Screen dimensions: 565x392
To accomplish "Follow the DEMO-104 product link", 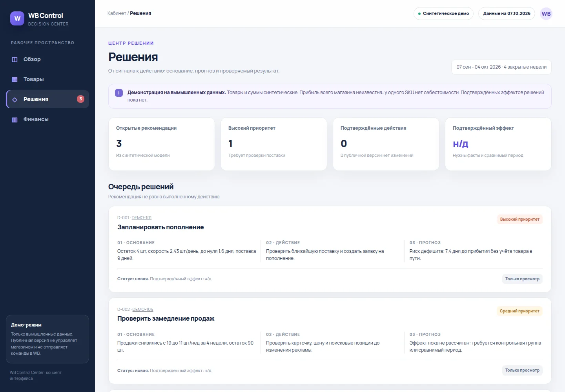I will (143, 309).
